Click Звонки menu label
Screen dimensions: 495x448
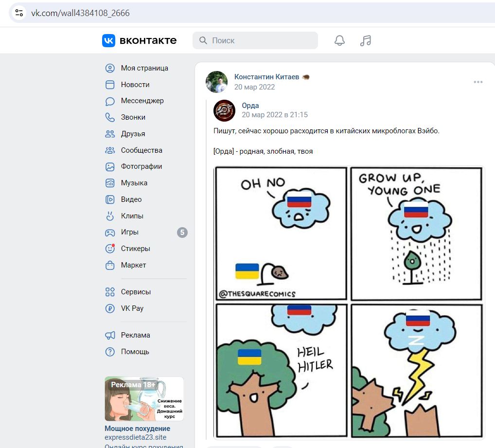click(133, 117)
